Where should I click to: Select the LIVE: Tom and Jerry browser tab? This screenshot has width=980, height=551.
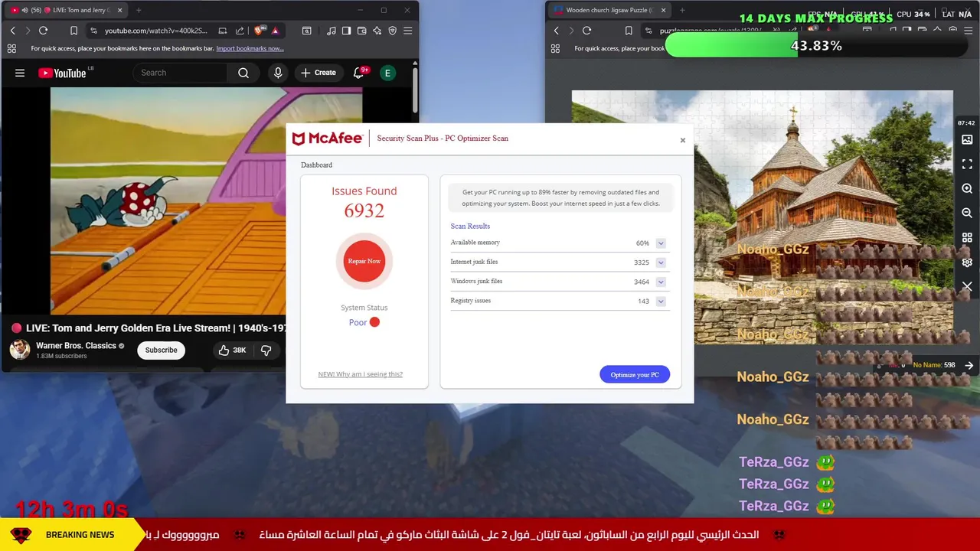[x=65, y=10]
